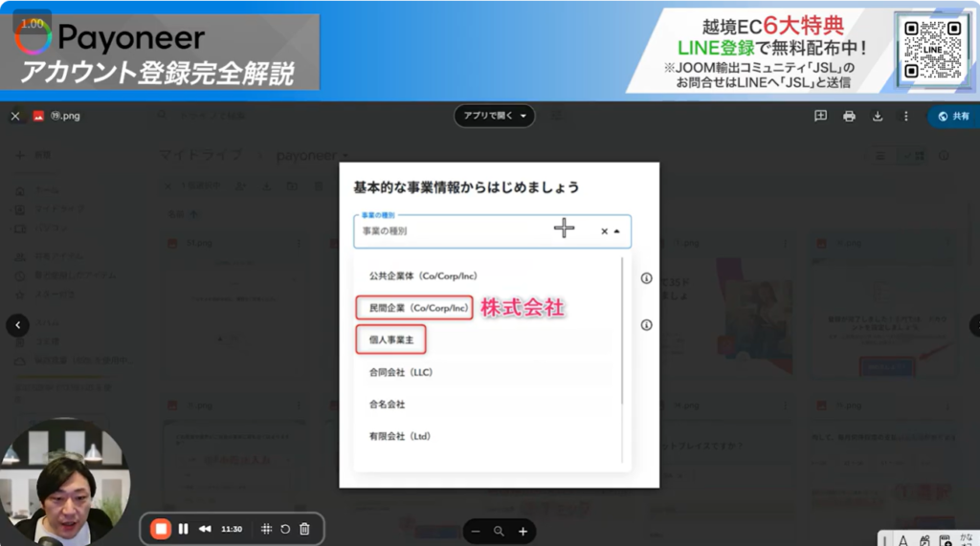Collapse the 事業の種別 dropdown arrow

pyautogui.click(x=617, y=231)
